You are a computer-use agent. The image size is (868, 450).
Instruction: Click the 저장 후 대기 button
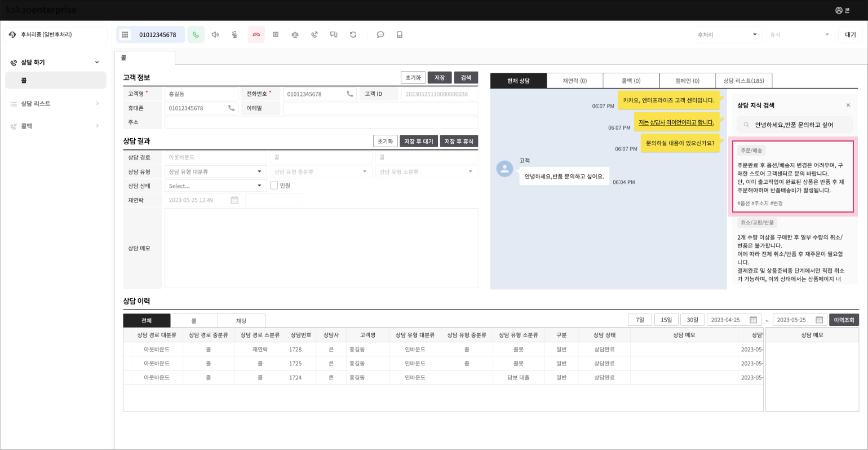(x=419, y=142)
